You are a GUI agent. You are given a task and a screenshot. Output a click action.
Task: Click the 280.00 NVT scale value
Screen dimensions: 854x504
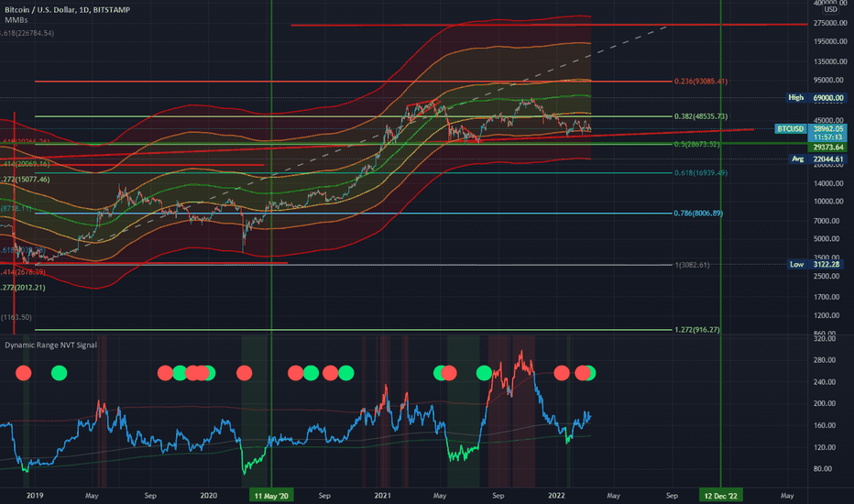(x=824, y=360)
